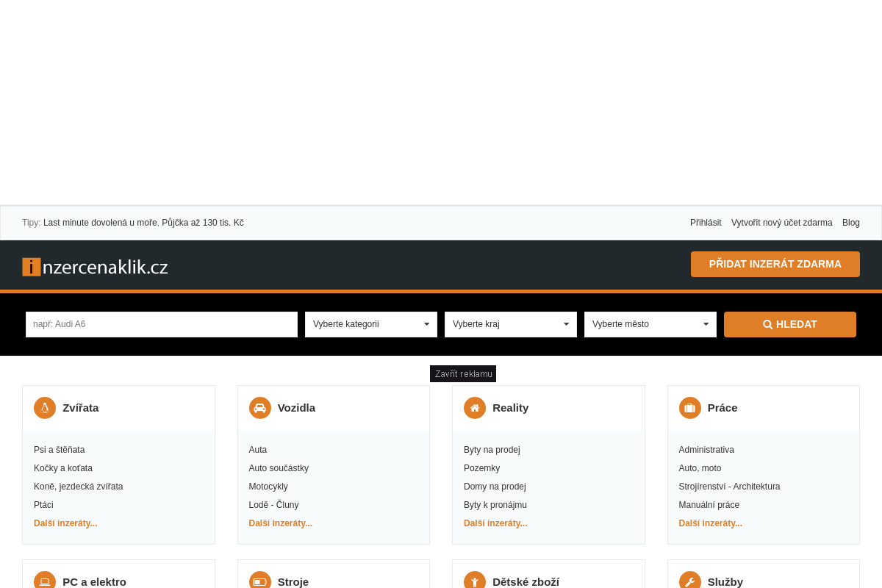The width and height of the screenshot is (882, 588).
Task: Click the Dětské zboží child icon
Action: point(475,581)
